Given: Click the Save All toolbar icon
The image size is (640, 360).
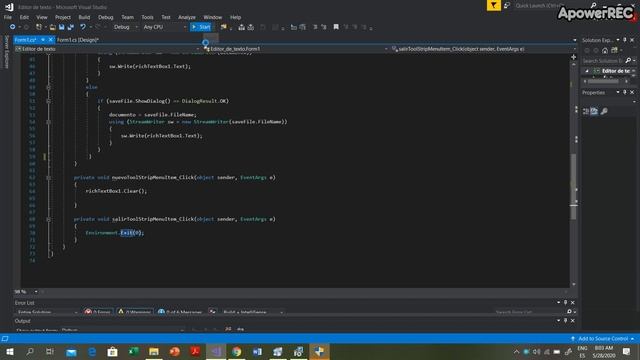Looking at the screenshot, I should 71,27.
